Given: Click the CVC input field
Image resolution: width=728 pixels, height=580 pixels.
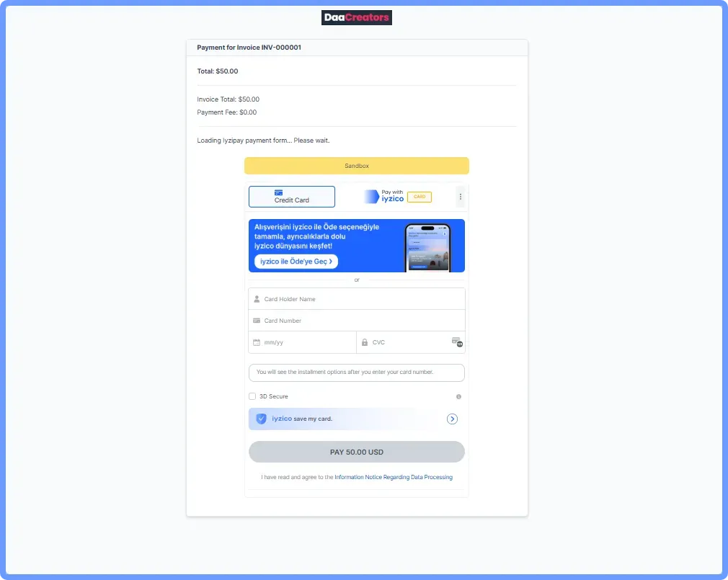Looking at the screenshot, I should pos(410,342).
